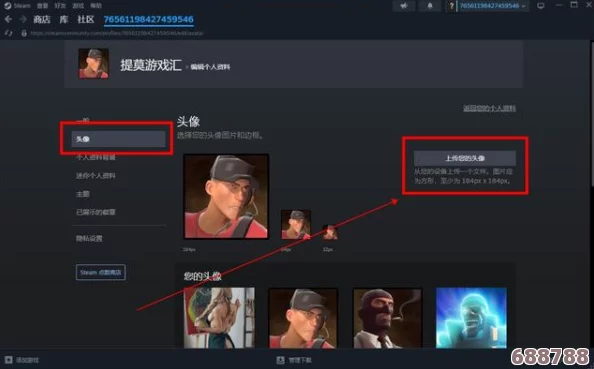Click the profile avatar in the page header

[94, 64]
